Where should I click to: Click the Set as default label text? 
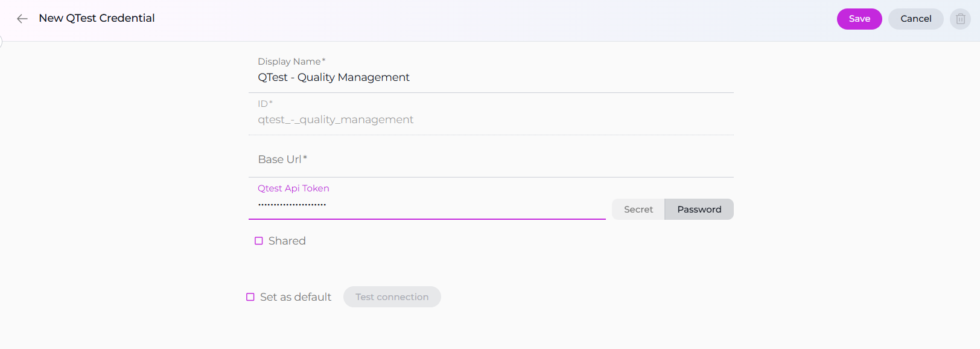295,297
